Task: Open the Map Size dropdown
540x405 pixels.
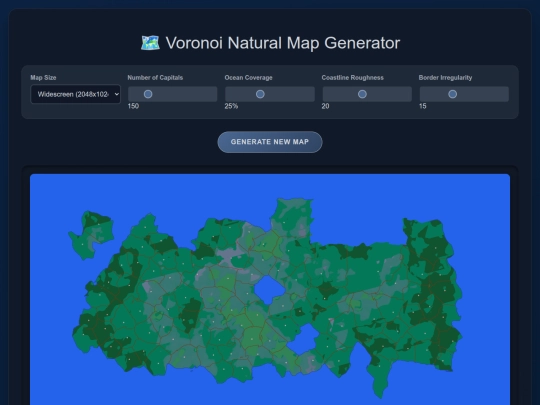Action: tap(75, 94)
